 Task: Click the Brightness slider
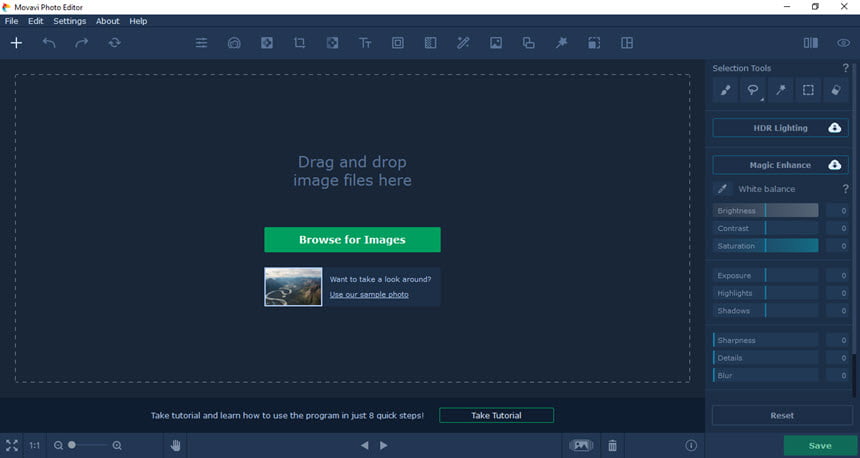(x=766, y=211)
